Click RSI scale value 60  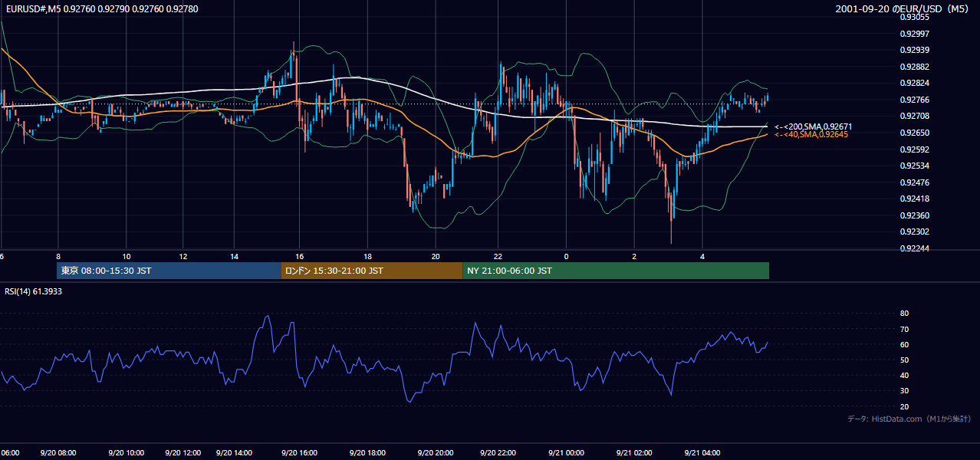pyautogui.click(x=904, y=345)
